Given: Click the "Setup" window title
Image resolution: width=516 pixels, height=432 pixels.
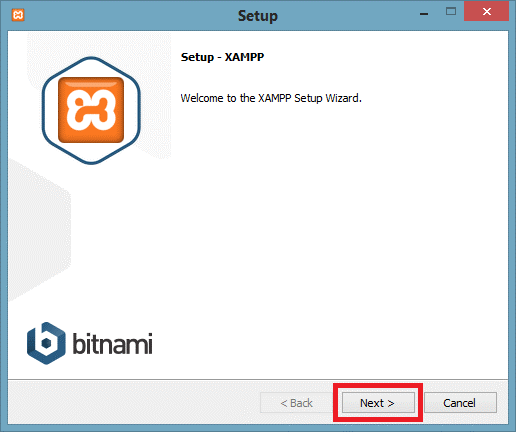Looking at the screenshot, I should tap(258, 16).
